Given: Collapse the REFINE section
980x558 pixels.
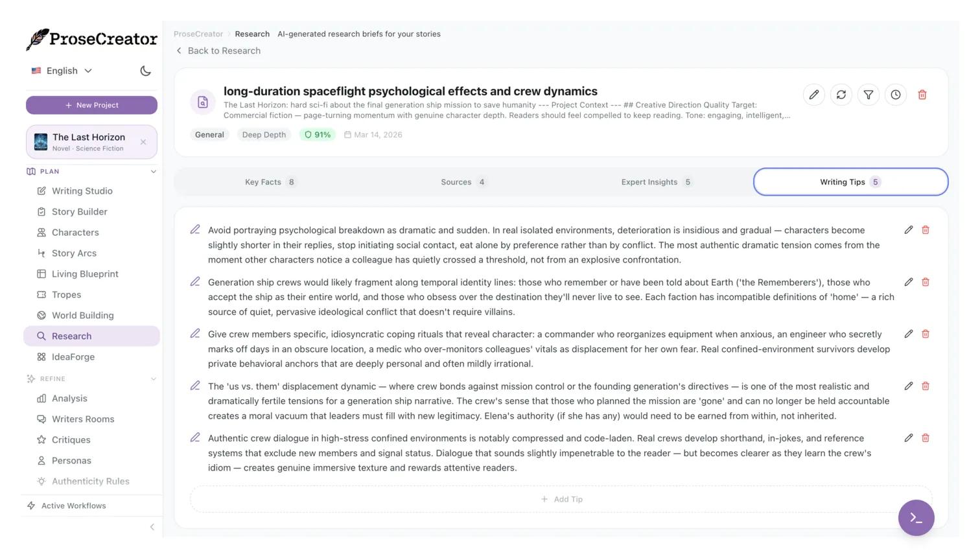Looking at the screenshot, I should tap(154, 378).
